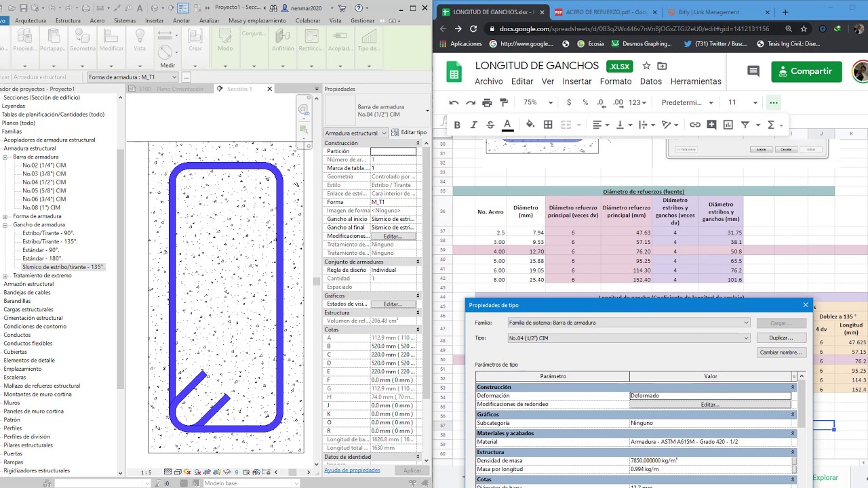Click the Cambiar nombre... button
This screenshot has height=488, width=868.
click(781, 352)
